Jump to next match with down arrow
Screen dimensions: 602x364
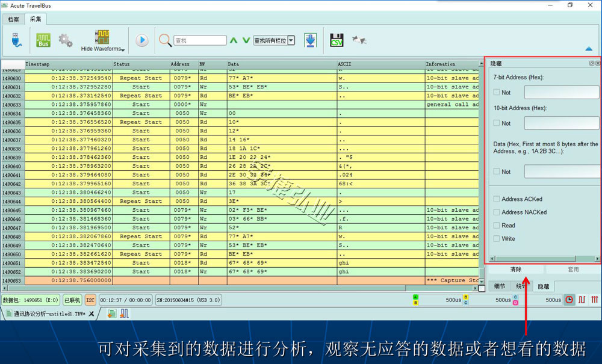coord(246,40)
